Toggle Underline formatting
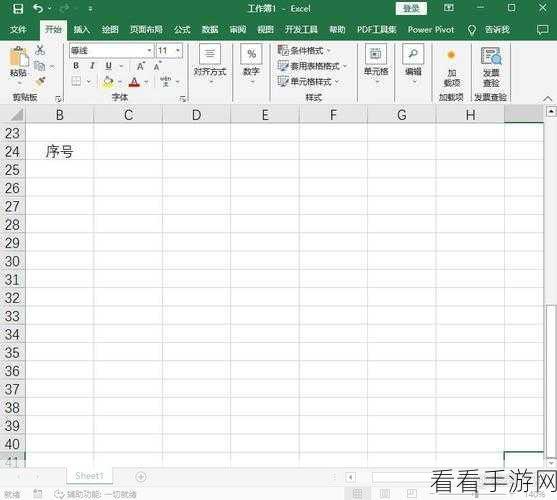Screen dimensions: 557x500 click(x=109, y=66)
